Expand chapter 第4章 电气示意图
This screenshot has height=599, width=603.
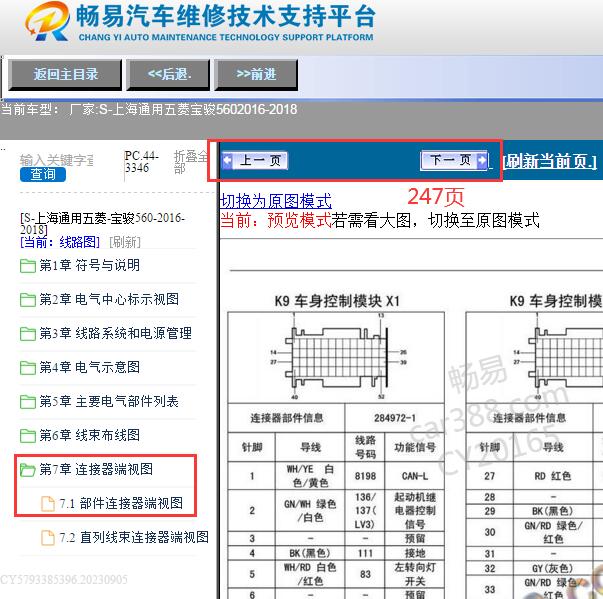coord(89,367)
